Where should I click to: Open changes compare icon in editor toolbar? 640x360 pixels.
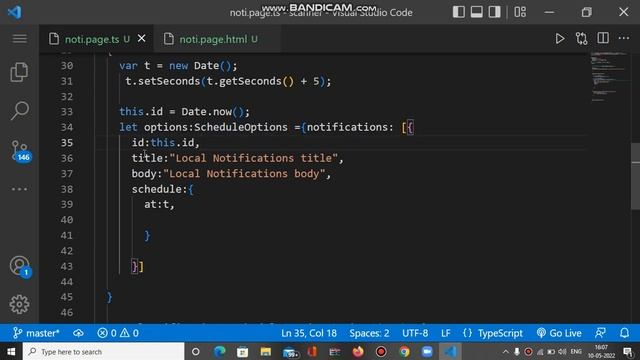[581, 39]
